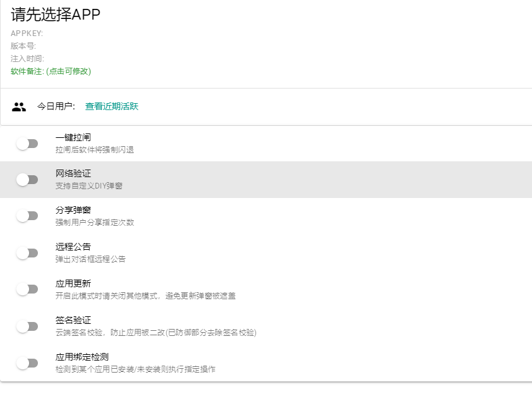Open the 查看近期活跃 link
Image resolution: width=532 pixels, height=396 pixels.
coord(112,106)
